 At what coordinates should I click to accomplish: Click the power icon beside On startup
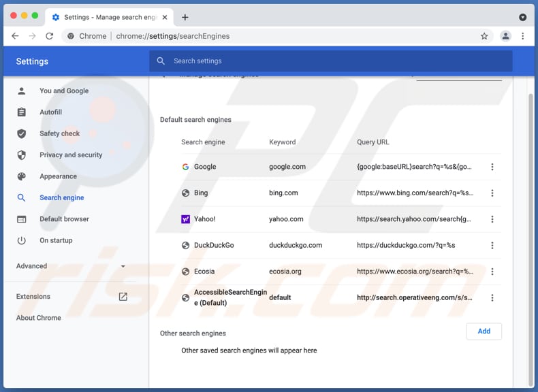point(22,240)
